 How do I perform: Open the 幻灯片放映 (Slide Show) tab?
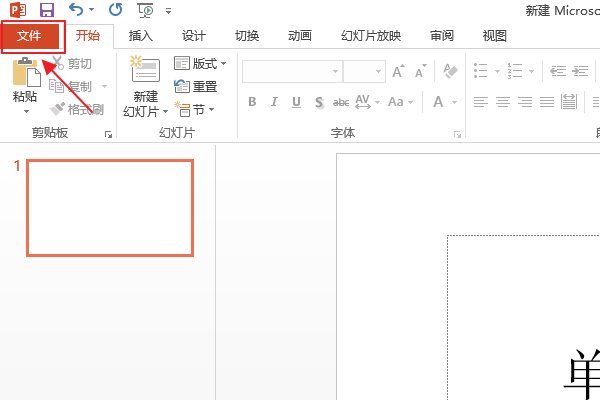[371, 36]
